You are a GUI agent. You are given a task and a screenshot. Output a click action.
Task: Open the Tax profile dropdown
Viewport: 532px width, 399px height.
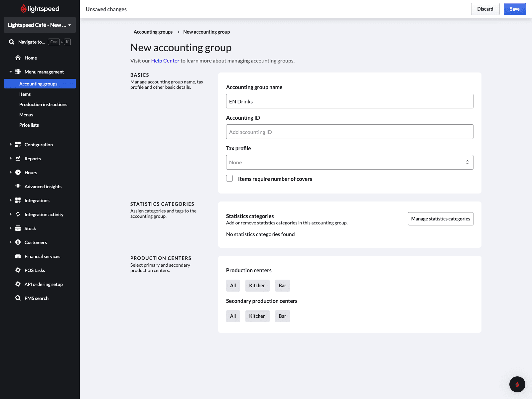349,162
